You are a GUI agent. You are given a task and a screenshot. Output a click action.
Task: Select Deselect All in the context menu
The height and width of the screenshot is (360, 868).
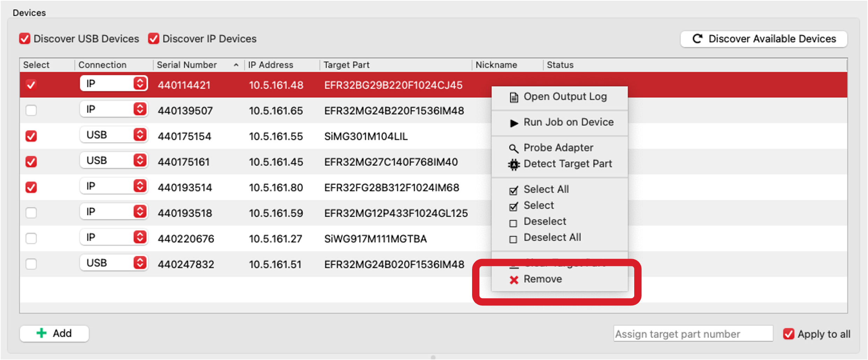[552, 237]
